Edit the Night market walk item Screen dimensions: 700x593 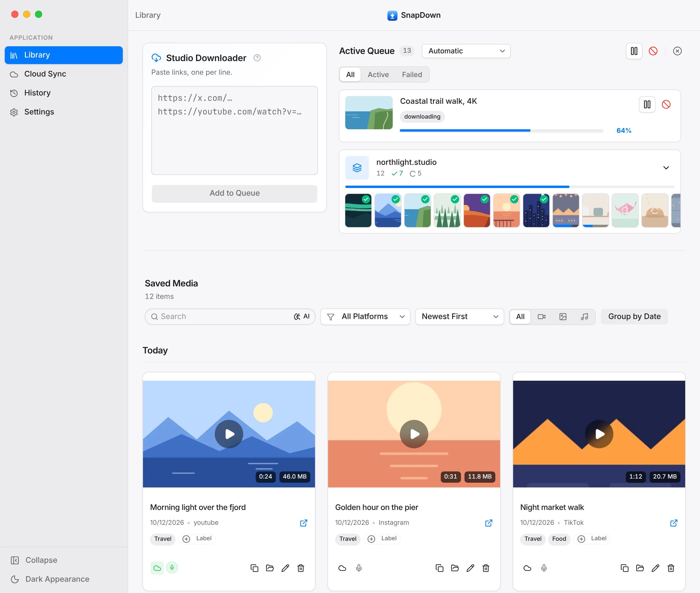[655, 568]
